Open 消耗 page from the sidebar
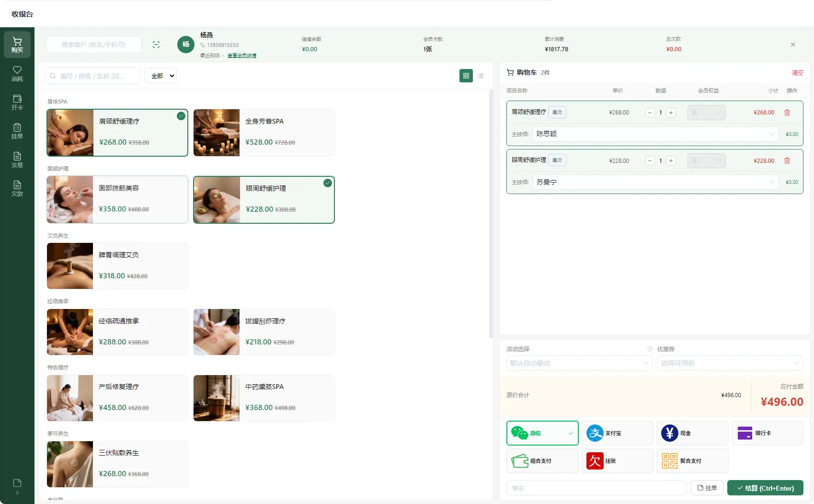Viewport: 814px width, 504px height. click(x=17, y=73)
